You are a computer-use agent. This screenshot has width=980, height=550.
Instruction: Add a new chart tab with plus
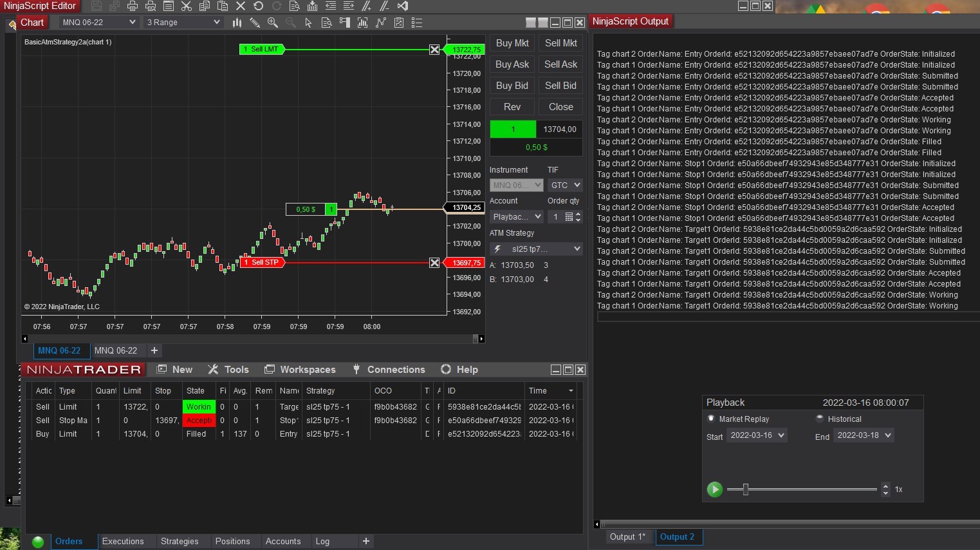pos(154,351)
